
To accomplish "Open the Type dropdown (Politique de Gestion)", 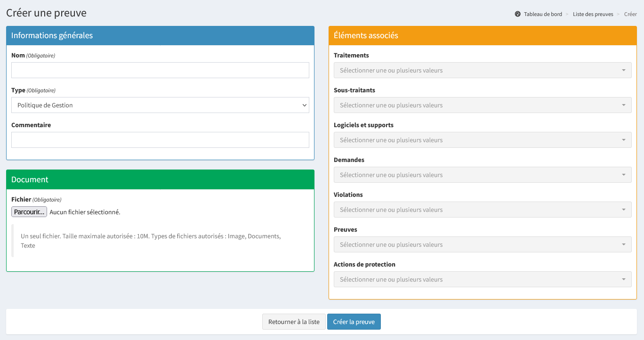I will pyautogui.click(x=160, y=105).
